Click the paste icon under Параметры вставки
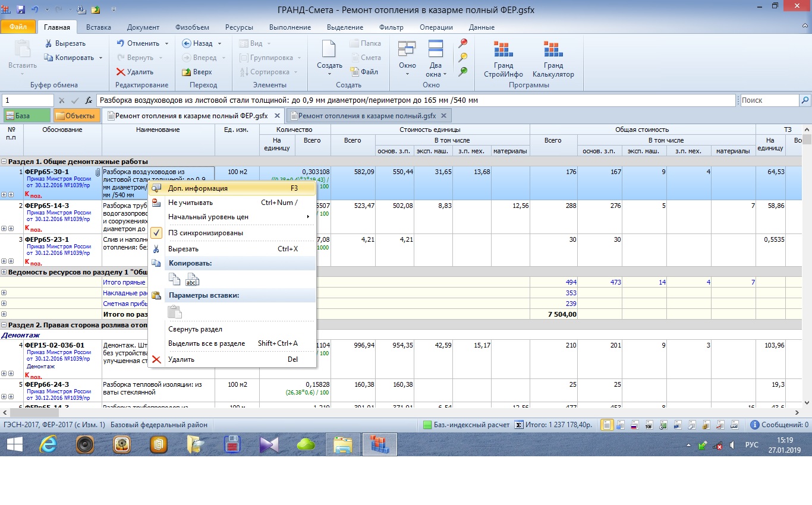The height and width of the screenshot is (505, 812). tap(174, 312)
